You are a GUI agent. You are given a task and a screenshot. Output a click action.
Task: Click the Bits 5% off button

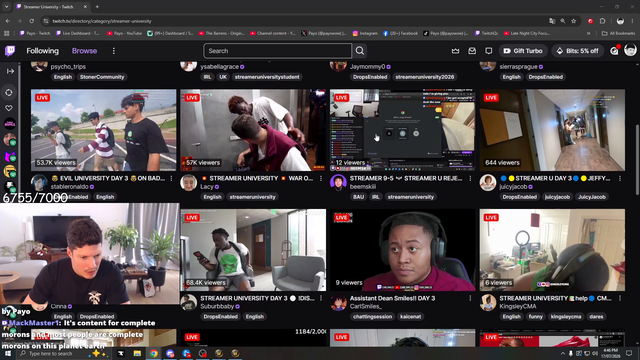pos(578,51)
